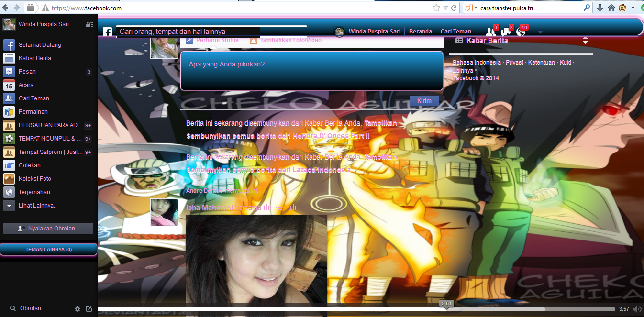This screenshot has width=644, height=317.
Task: Click the Kabar Berita sidebar icon
Action: 9,58
